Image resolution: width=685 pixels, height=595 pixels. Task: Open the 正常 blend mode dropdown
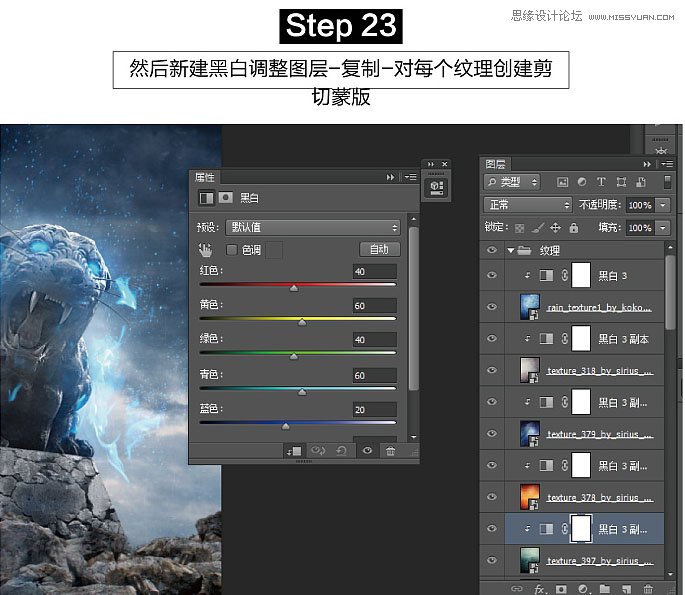(526, 205)
